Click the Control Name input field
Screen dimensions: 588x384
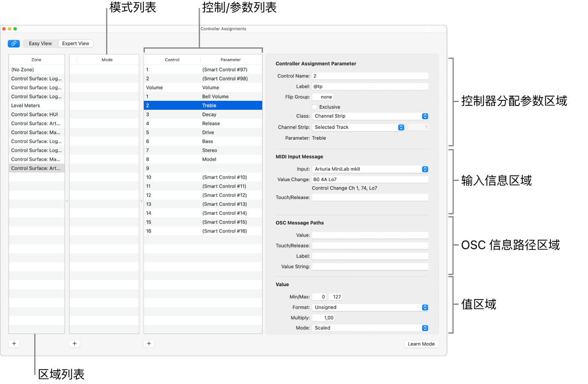[370, 76]
